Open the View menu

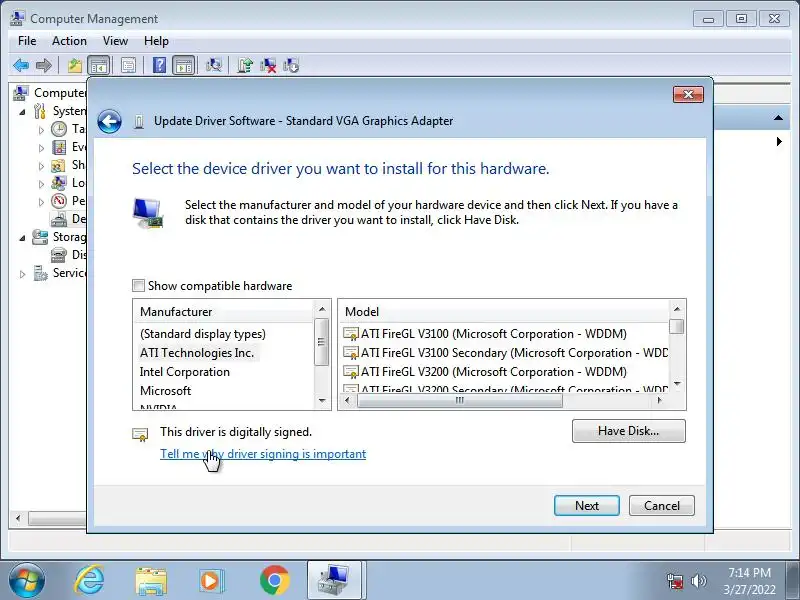115,41
